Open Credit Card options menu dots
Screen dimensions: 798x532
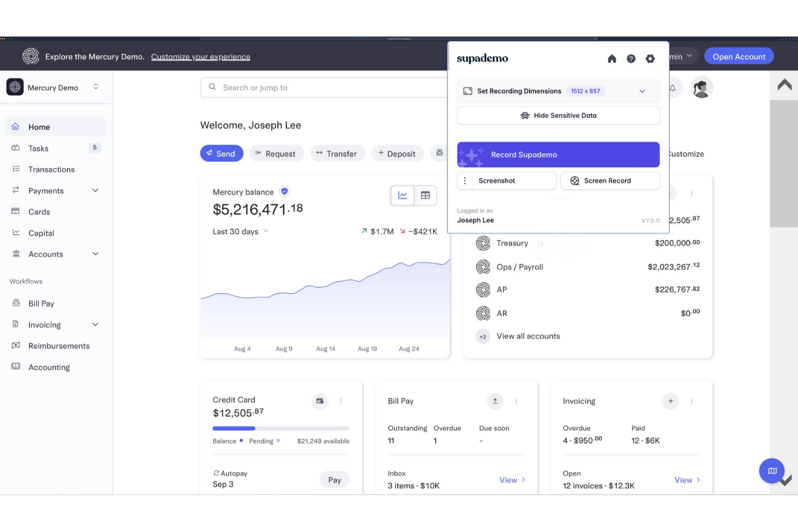pos(341,401)
